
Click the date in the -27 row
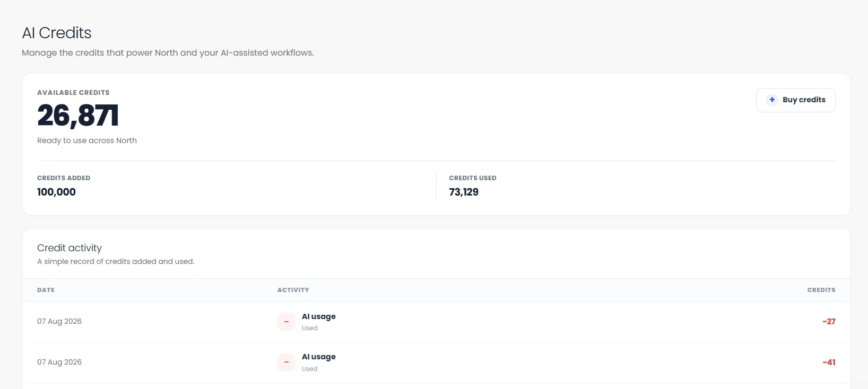[59, 321]
